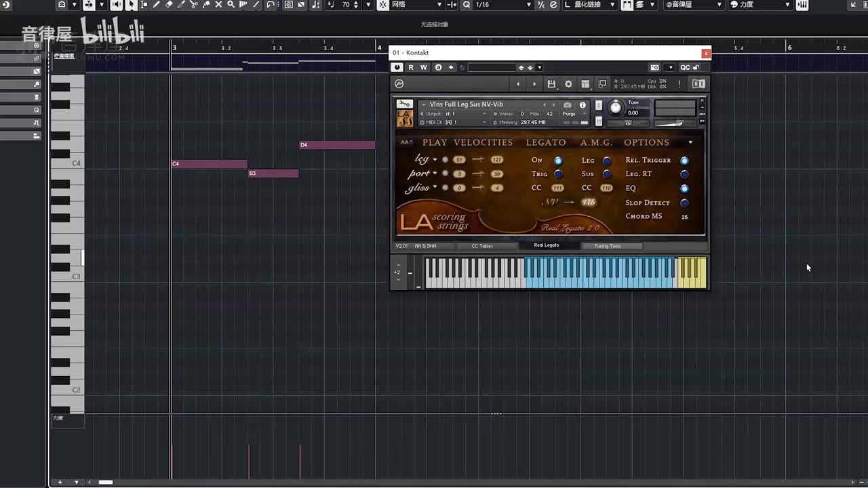
Task: Click the Kontakt logo icon
Action: click(399, 84)
